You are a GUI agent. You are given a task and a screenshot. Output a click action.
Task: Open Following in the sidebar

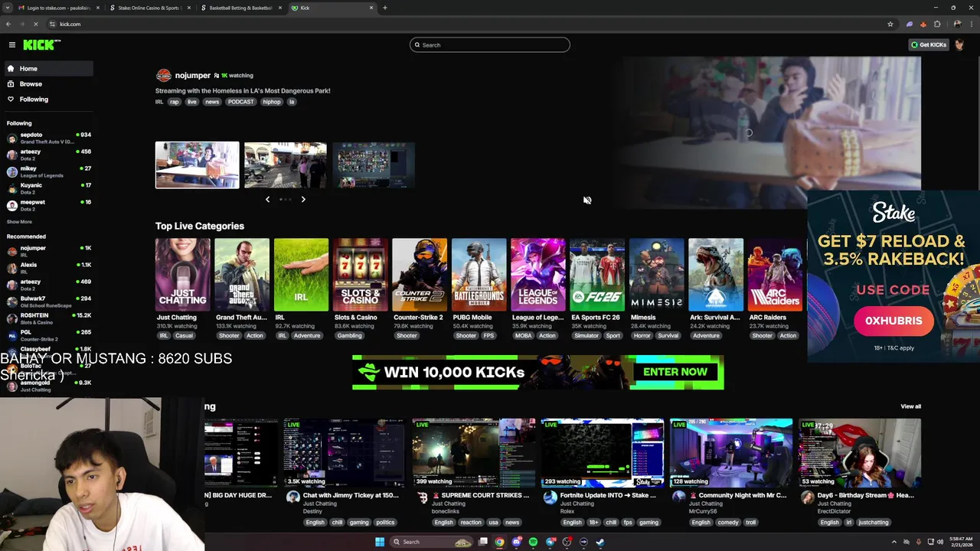(47, 99)
